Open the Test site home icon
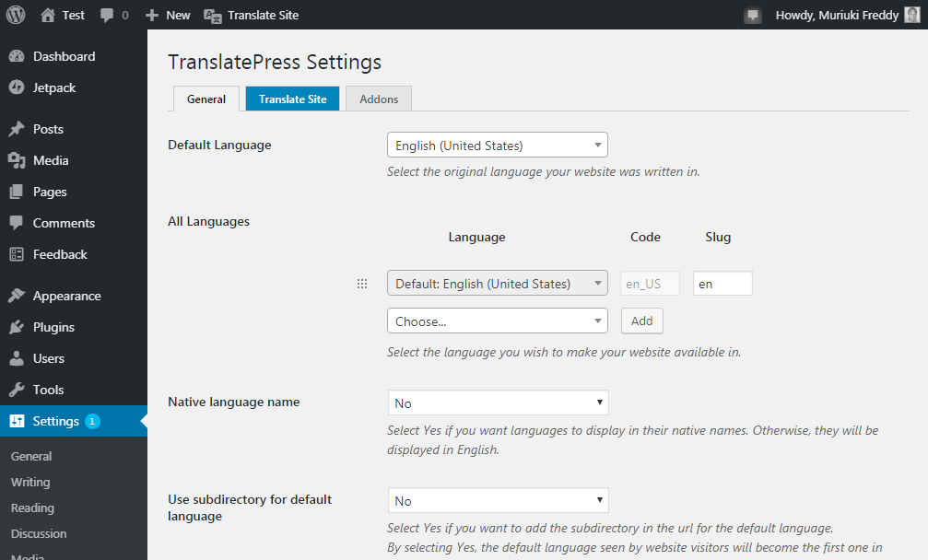Viewport: 928px width, 560px height. tap(48, 15)
